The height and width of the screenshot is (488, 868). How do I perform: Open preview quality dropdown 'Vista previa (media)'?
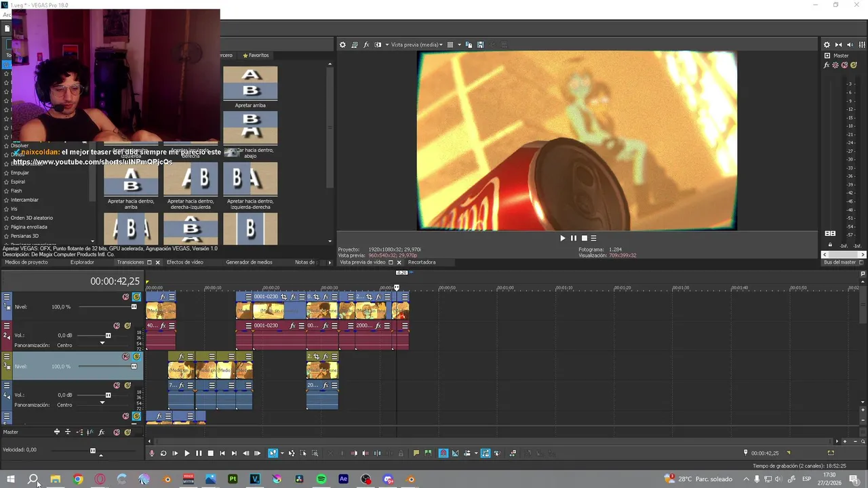pyautogui.click(x=416, y=45)
